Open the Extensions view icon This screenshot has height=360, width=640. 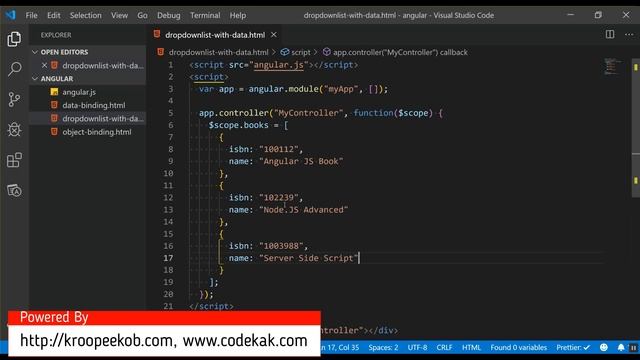click(x=14, y=160)
